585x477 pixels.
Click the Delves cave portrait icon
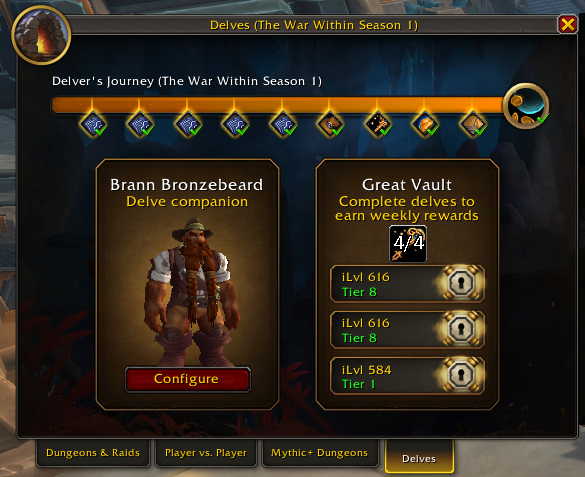coord(41,35)
